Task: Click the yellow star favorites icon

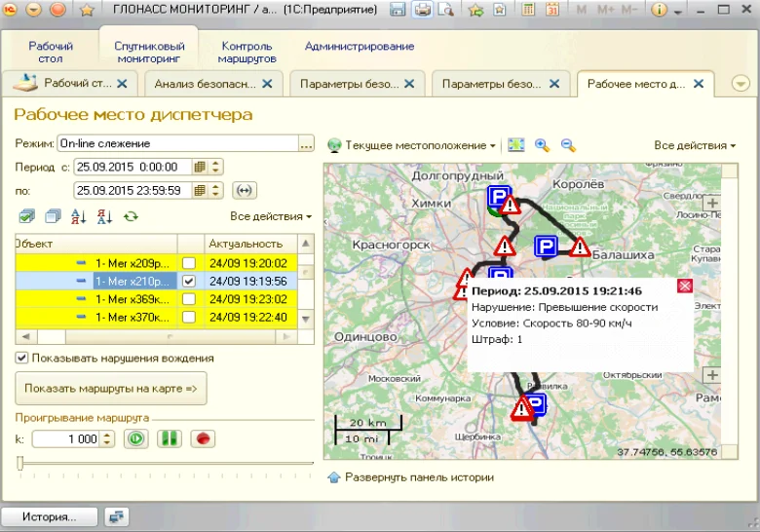Action: 87,10
